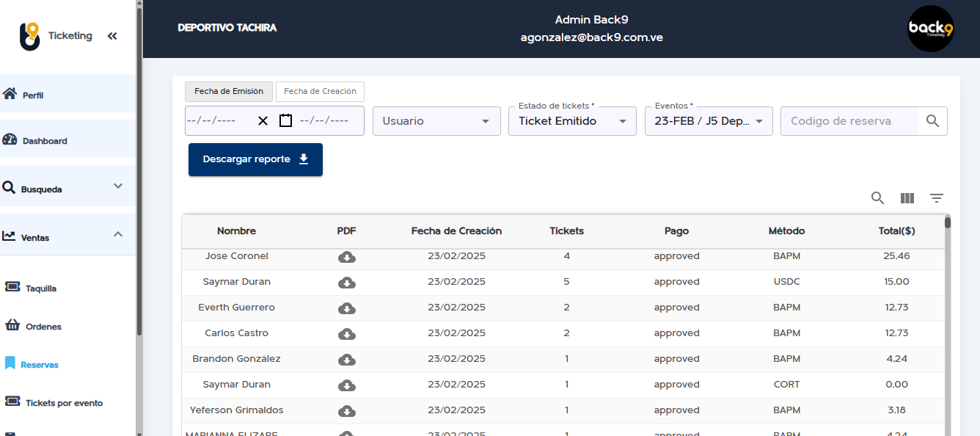Open Estado de tickets dropdown

pos(572,121)
